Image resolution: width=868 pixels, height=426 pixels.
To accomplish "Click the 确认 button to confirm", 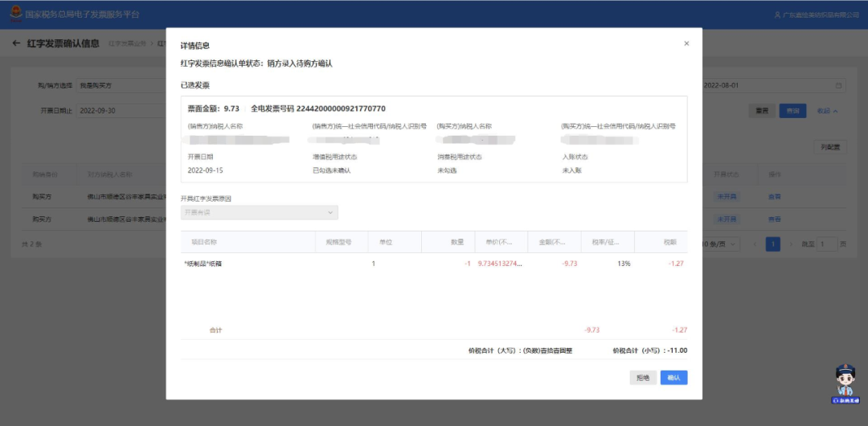I will pyautogui.click(x=674, y=378).
